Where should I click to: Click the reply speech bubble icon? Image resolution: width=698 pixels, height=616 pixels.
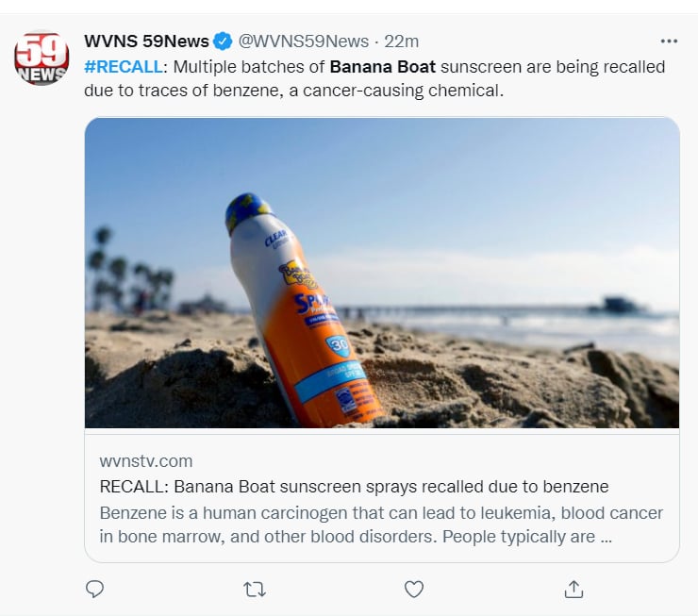coord(94,589)
